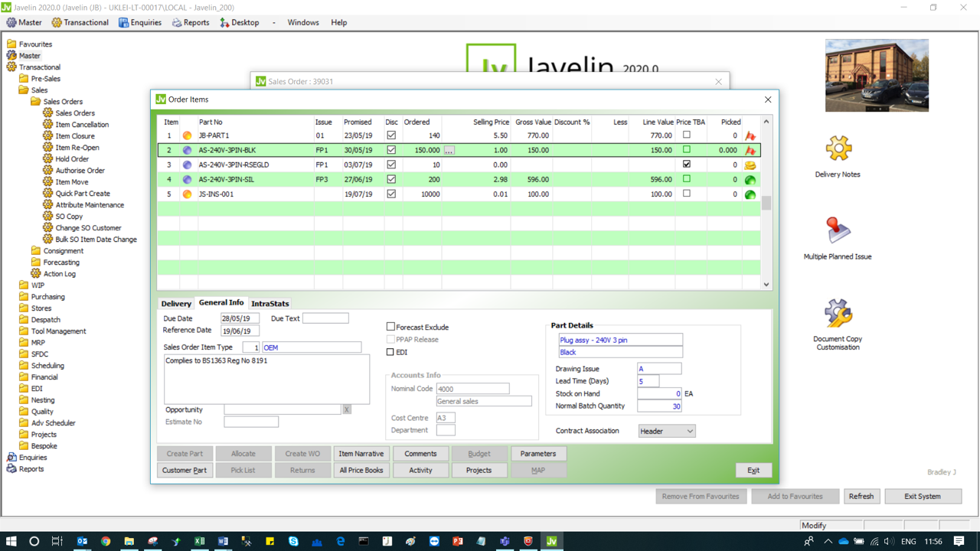Open Excel from the Windows taskbar
The height and width of the screenshot is (551, 980).
(199, 541)
